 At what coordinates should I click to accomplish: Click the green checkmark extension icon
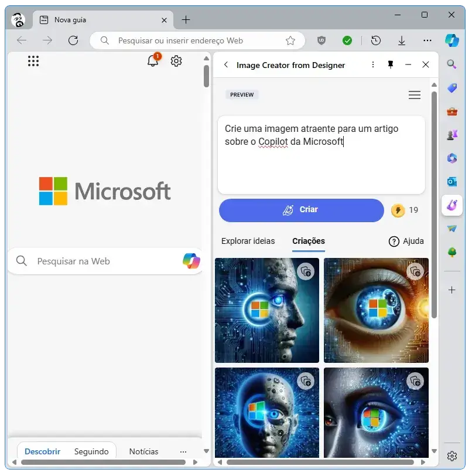coord(347,40)
